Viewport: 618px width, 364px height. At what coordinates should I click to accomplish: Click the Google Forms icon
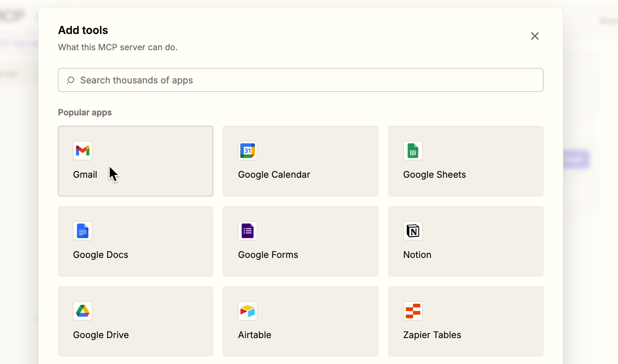pyautogui.click(x=248, y=231)
